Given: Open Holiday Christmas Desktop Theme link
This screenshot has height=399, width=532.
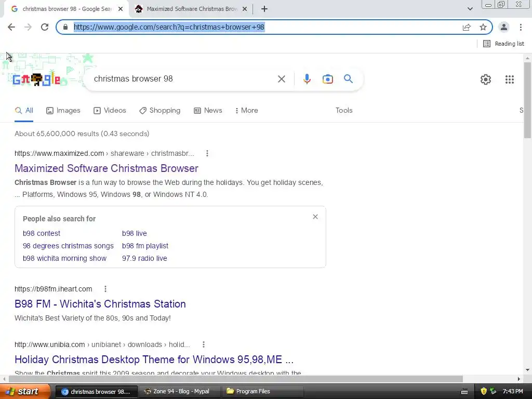Looking at the screenshot, I should [x=154, y=360].
